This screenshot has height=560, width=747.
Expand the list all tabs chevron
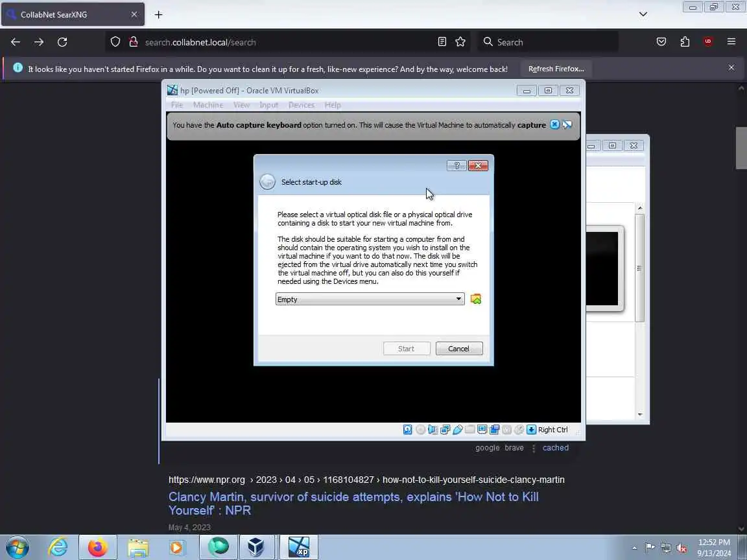pos(643,14)
